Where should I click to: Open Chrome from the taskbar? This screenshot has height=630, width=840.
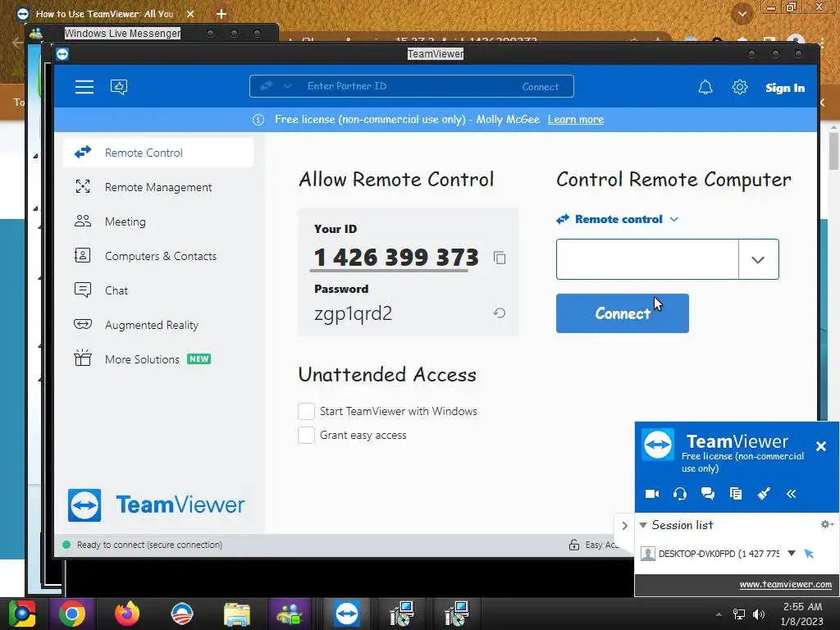(x=72, y=614)
